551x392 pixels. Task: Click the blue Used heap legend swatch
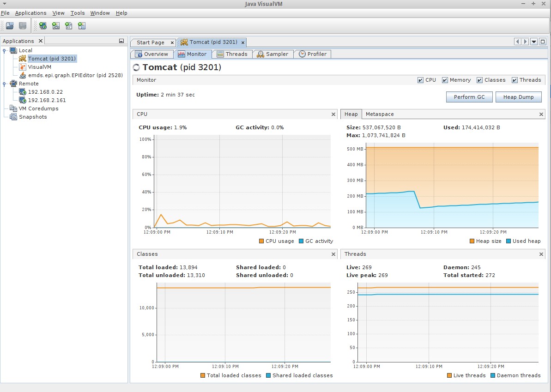point(509,241)
